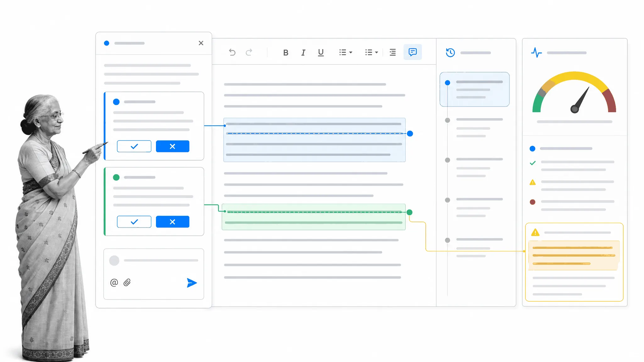
Task: Accept the blue suggestion with checkmark button
Action: click(134, 146)
